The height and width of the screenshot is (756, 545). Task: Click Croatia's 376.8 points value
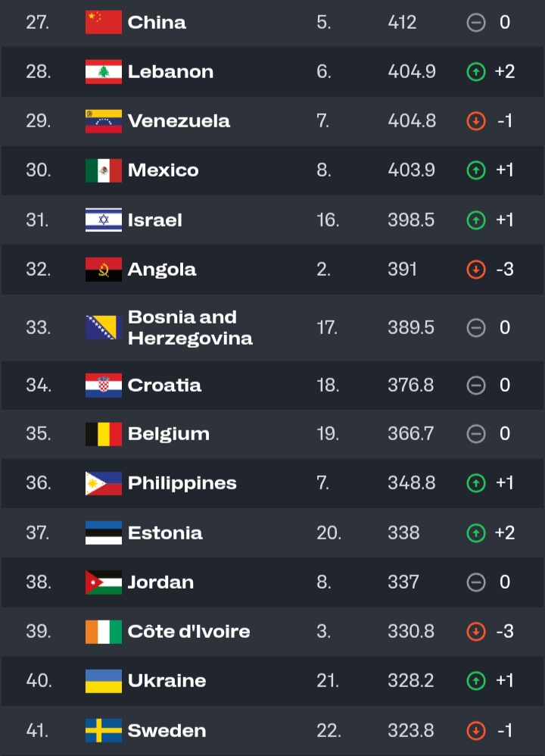(410, 386)
